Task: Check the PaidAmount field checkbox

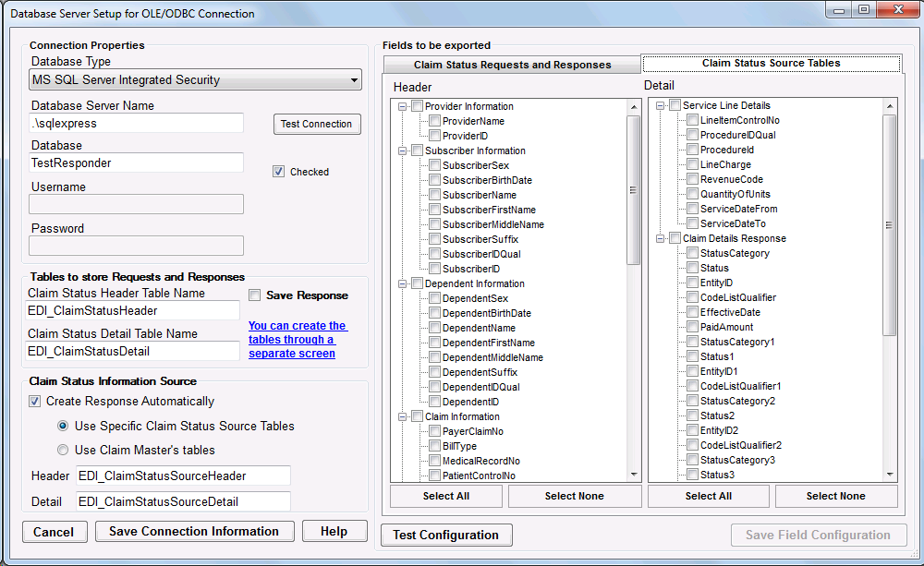Action: tap(692, 327)
